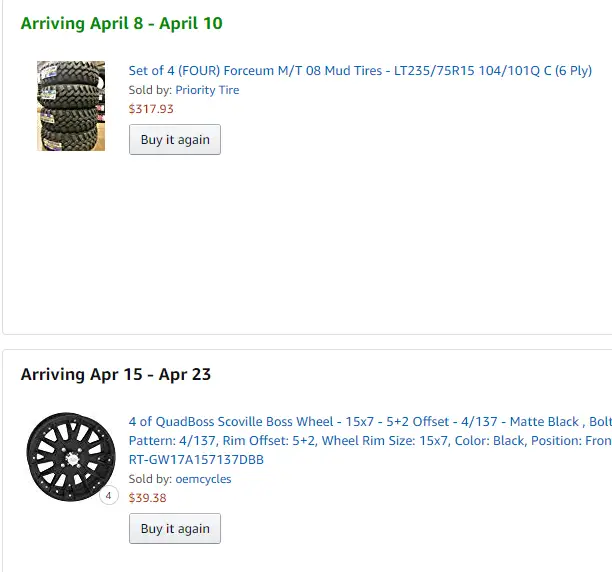
Task: Click the Pattern: 4/137, Rim Offset line
Action: 370,441
